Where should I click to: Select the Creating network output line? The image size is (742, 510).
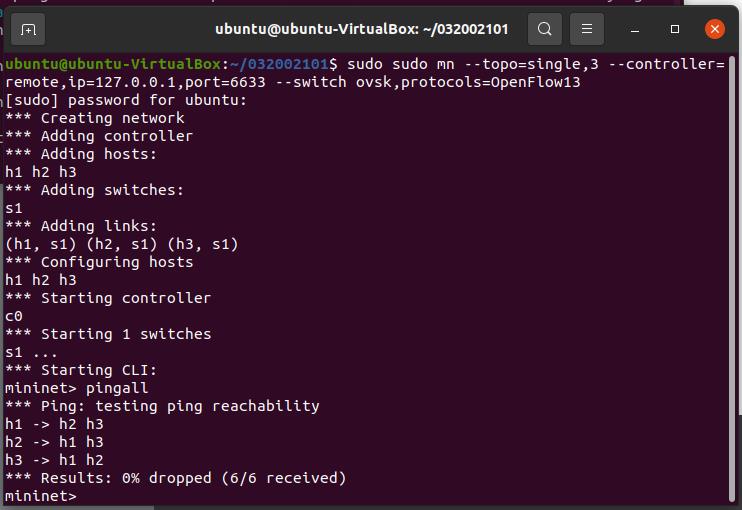95,118
